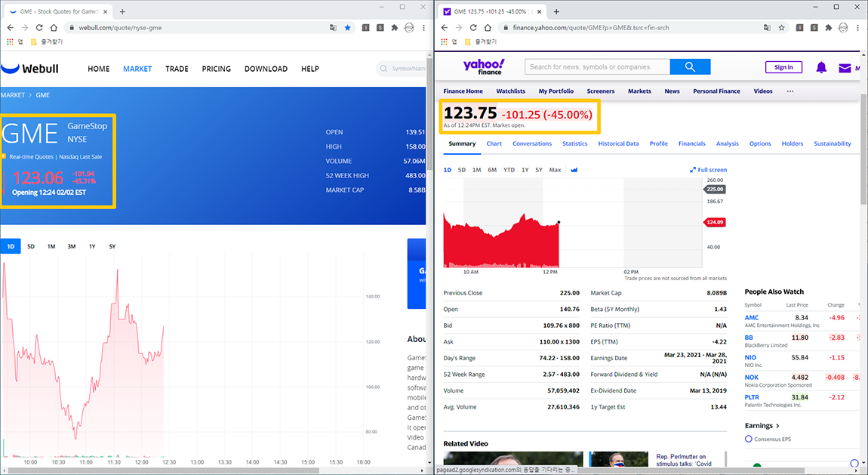
Task: Open home page in the Webull browser window
Action: coord(54,28)
